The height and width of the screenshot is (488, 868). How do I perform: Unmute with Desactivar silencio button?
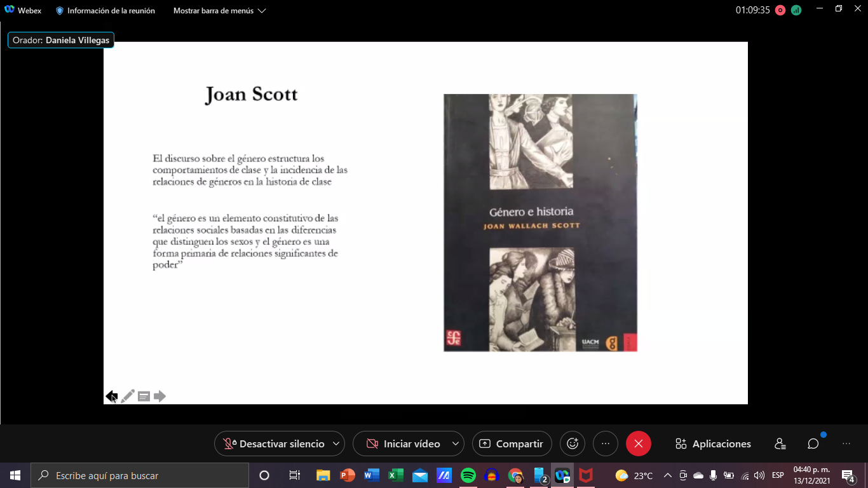[275, 444]
